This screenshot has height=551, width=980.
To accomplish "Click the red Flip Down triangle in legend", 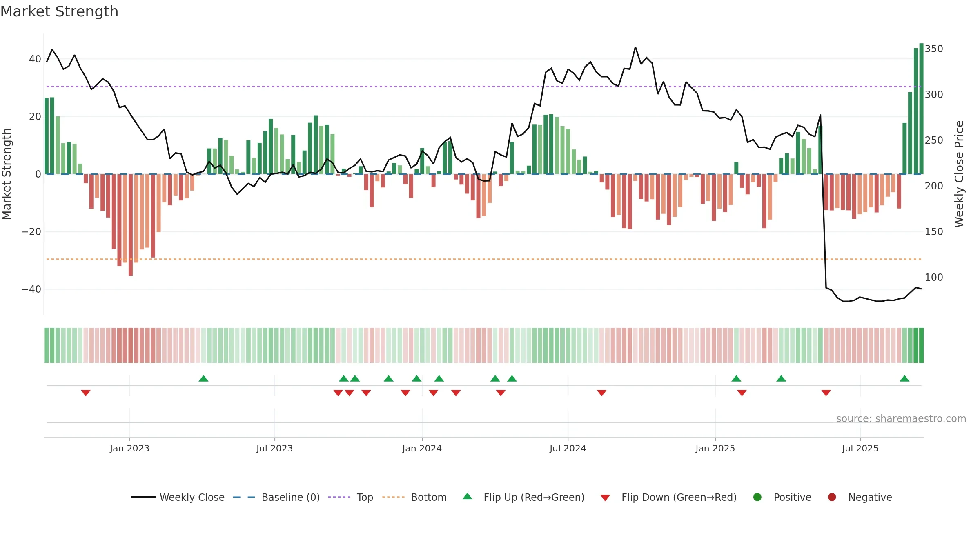I will click(605, 498).
